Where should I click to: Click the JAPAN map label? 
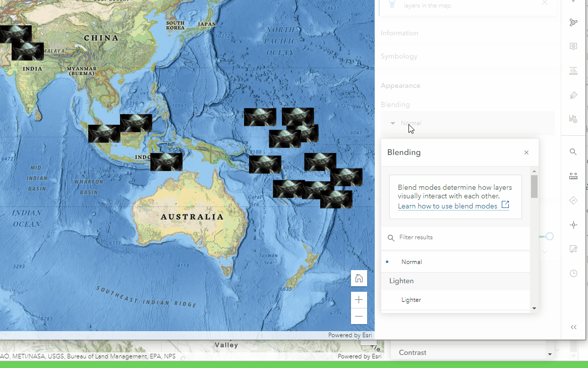pos(207,24)
